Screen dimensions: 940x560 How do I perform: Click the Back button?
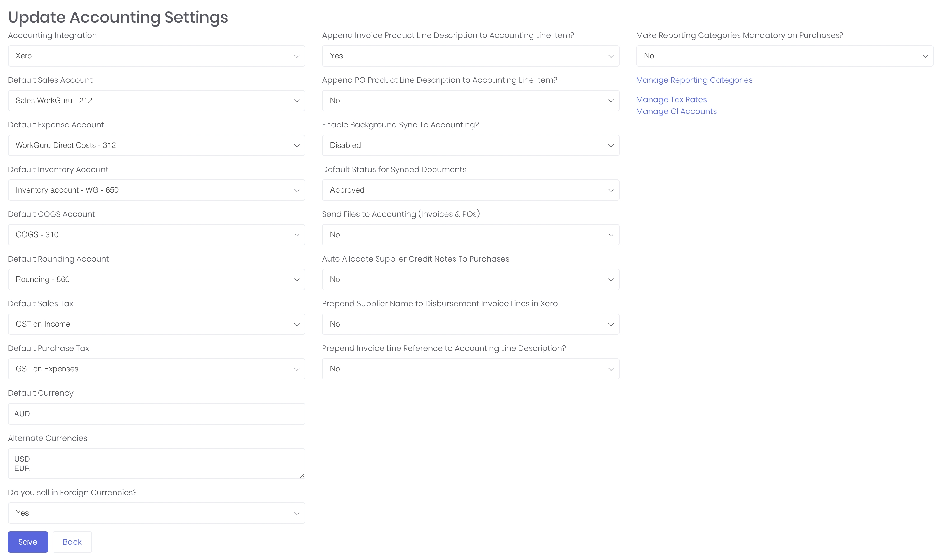(x=72, y=542)
